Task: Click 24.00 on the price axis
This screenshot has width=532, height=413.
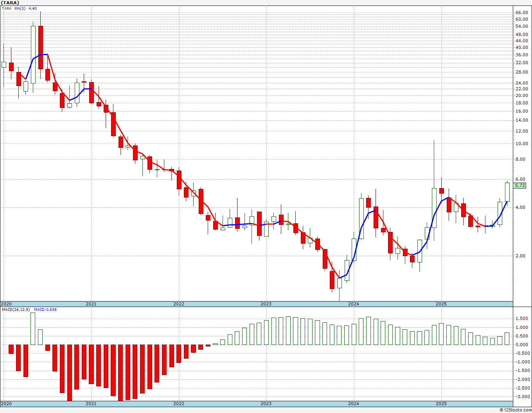Action: (x=522, y=83)
